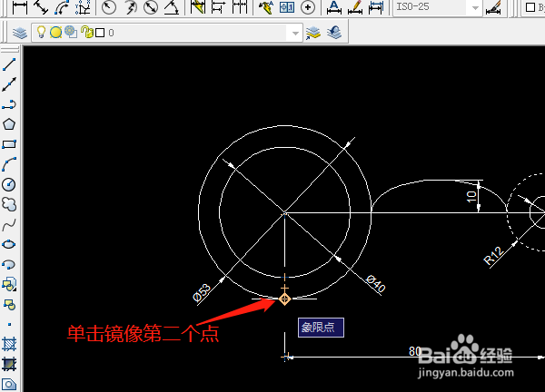Select the Construction Line tool

coord(9,84)
